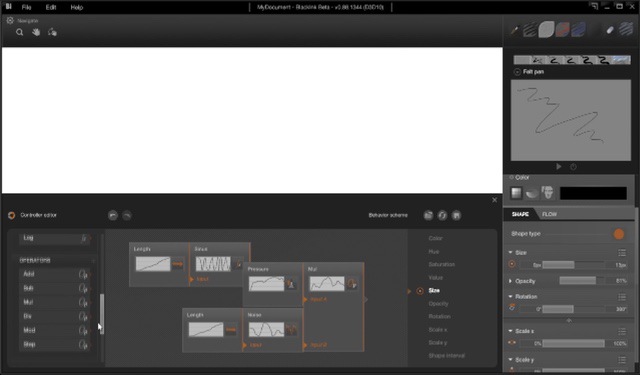This screenshot has width=640, height=375.
Task: Pick the pencil brush in the top toolbar
Action: [x=514, y=30]
